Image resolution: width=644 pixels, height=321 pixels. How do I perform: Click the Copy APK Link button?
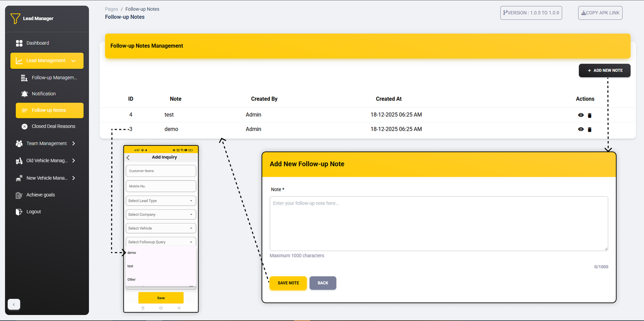(x=600, y=13)
